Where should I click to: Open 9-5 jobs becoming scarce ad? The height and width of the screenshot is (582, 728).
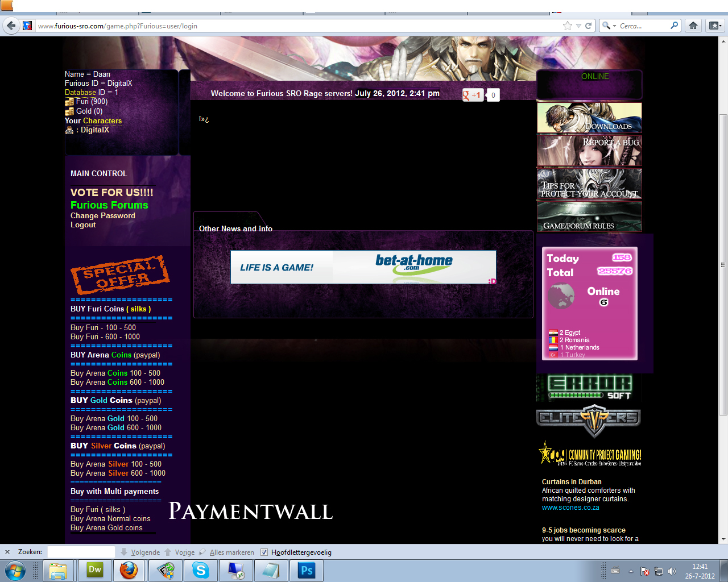click(584, 530)
